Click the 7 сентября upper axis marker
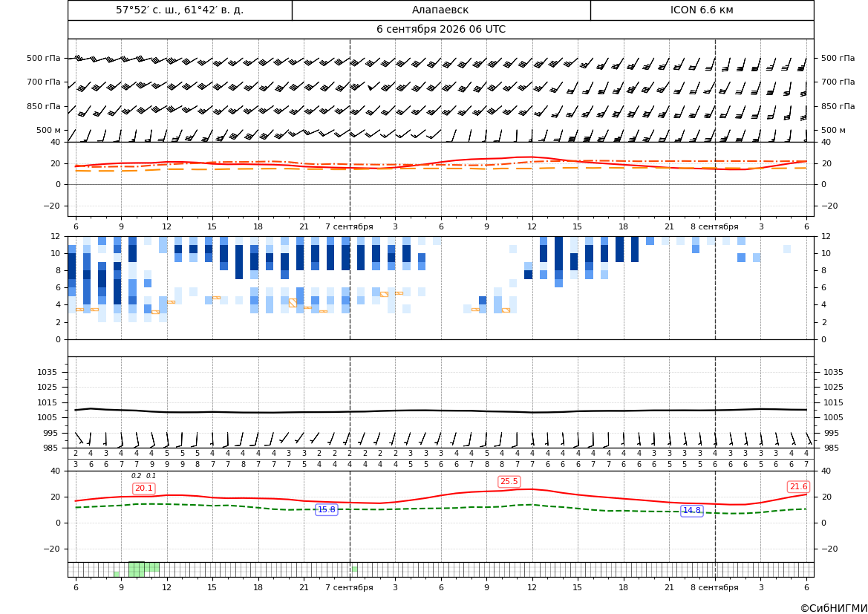Image resolution: width=868 pixels, height=614 pixels. click(x=349, y=226)
